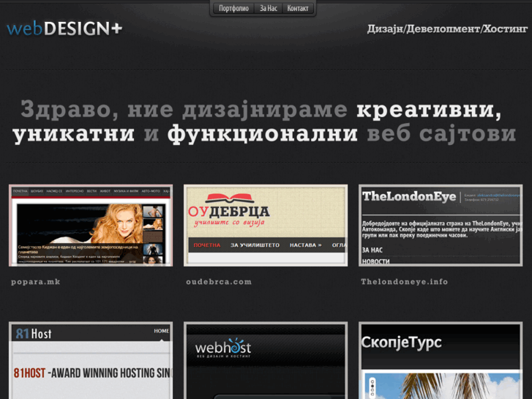
Task: Open the ОУ Дебрца portfolio thumbnail
Action: [266, 225]
